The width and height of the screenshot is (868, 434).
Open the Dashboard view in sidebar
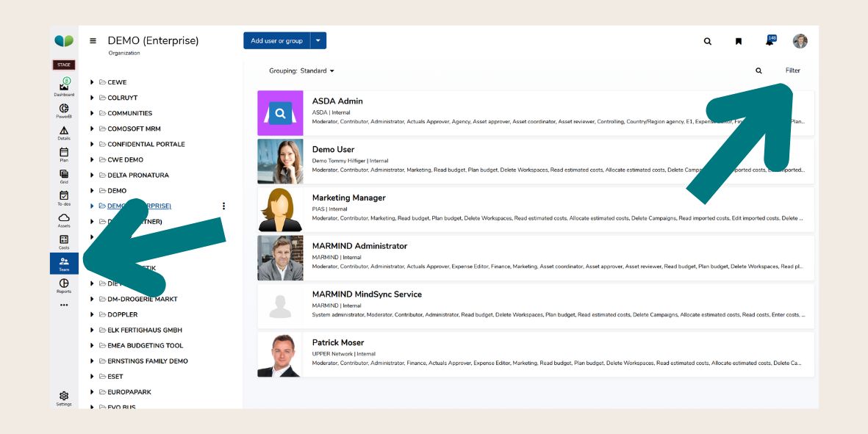pyautogui.click(x=64, y=87)
